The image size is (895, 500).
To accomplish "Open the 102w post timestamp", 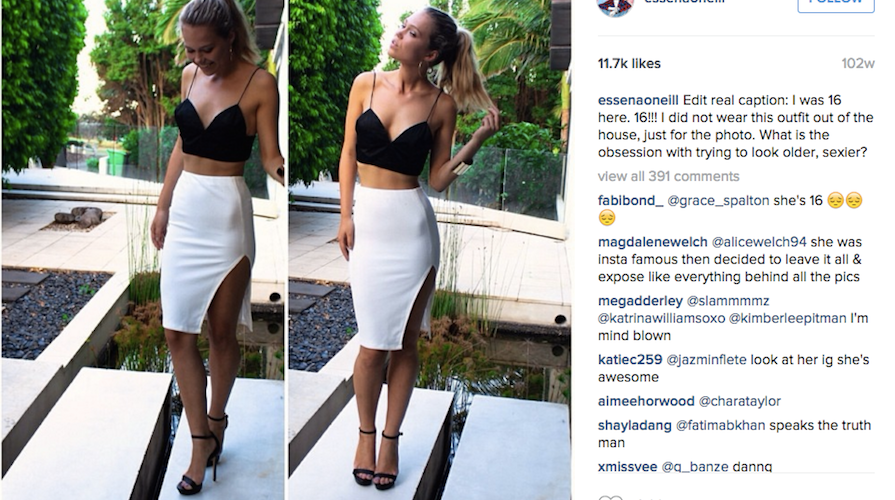I will [x=857, y=63].
